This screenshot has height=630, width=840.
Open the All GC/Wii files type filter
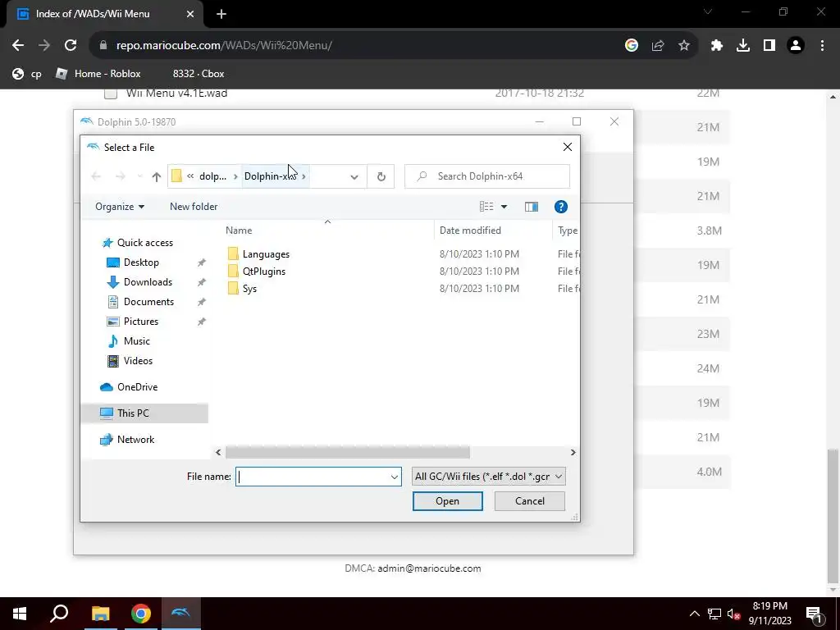coord(488,477)
